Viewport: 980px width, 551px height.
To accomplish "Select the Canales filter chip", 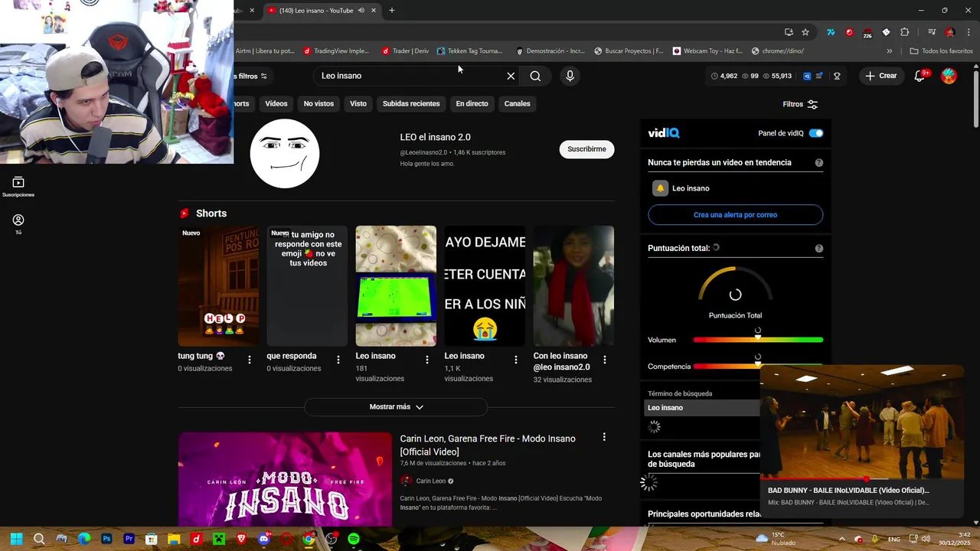I will [517, 104].
